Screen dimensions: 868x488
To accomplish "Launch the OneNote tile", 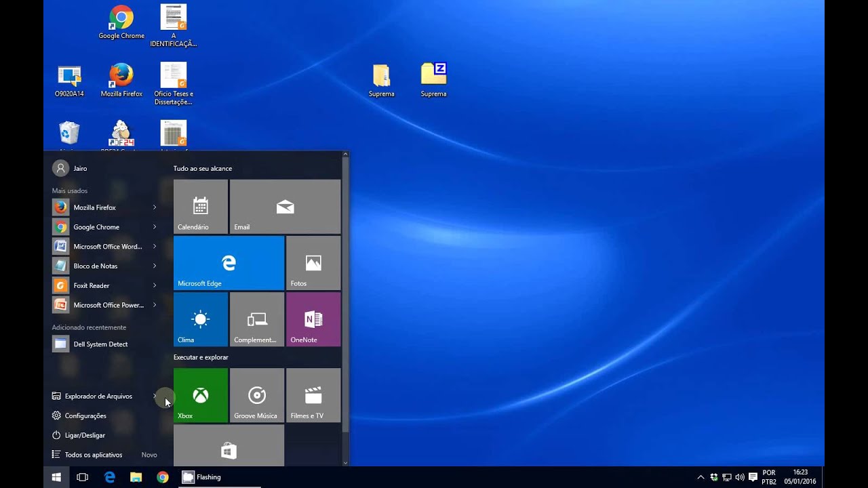I will (x=313, y=319).
